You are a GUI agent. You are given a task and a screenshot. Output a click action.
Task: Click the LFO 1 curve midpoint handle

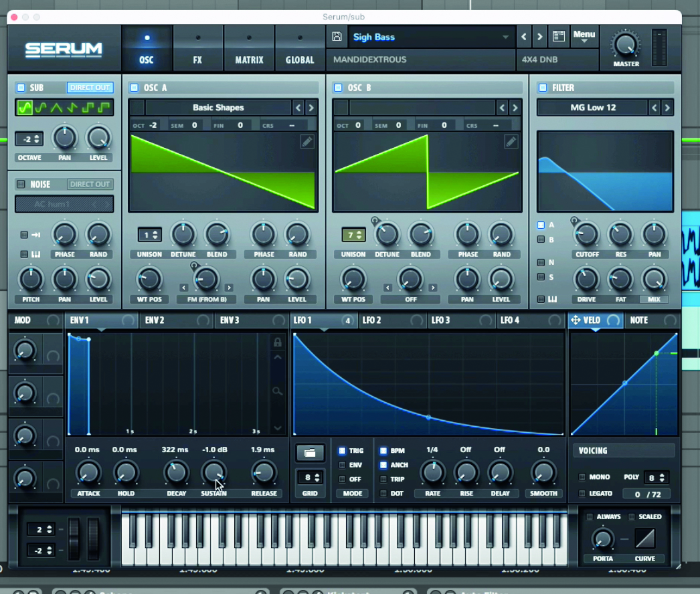pyautogui.click(x=428, y=417)
